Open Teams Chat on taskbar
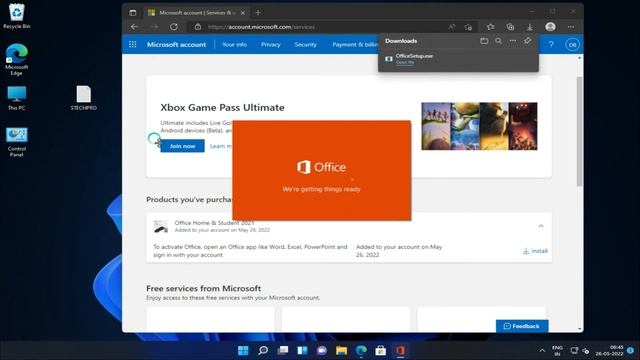This screenshot has width=640, height=360. click(322, 351)
